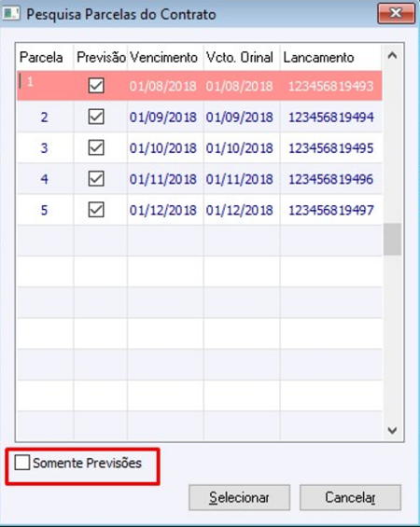The height and width of the screenshot is (527, 420).
Task: Click the Cancelar button
Action: [x=350, y=497]
